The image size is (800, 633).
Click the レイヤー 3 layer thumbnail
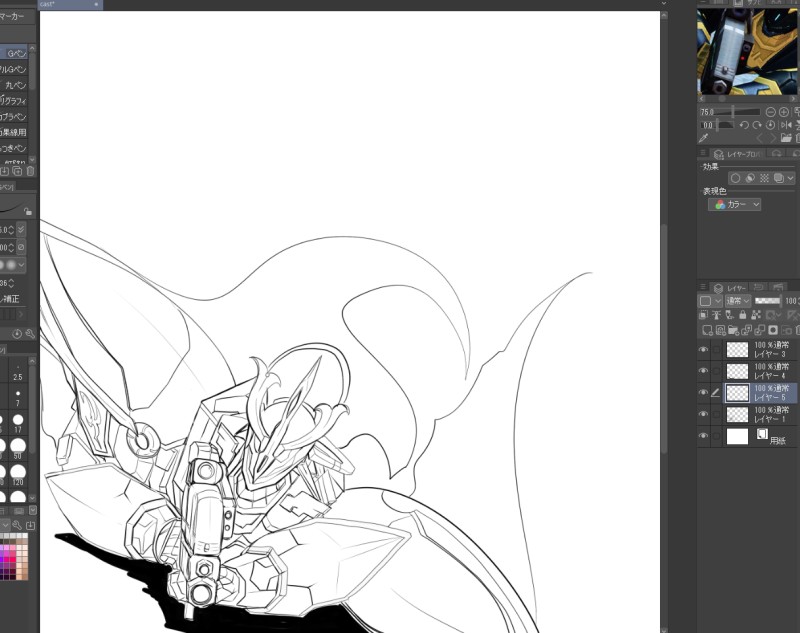(737, 349)
